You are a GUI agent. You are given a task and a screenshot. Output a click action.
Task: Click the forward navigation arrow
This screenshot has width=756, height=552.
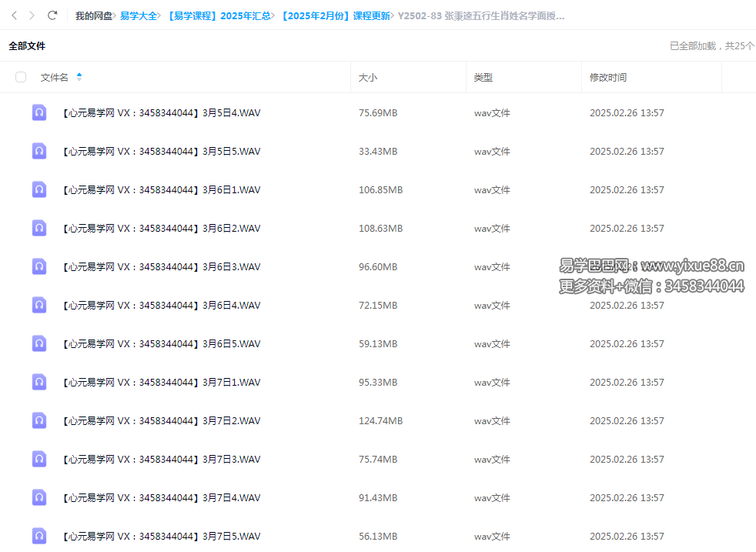point(32,15)
